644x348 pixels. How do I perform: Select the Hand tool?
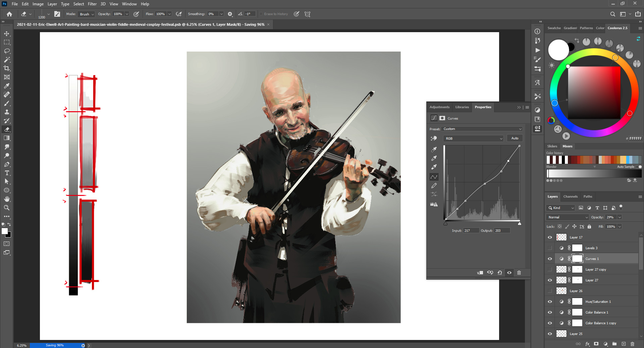tap(7, 199)
